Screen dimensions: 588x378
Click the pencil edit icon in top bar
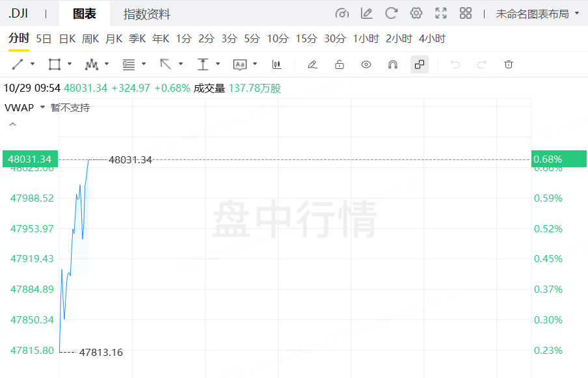[x=367, y=13]
